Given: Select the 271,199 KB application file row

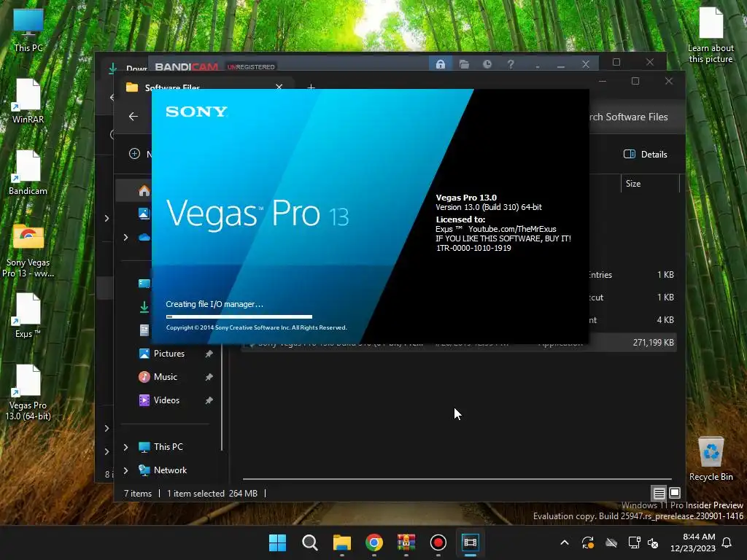Looking at the screenshot, I should pyautogui.click(x=459, y=343).
